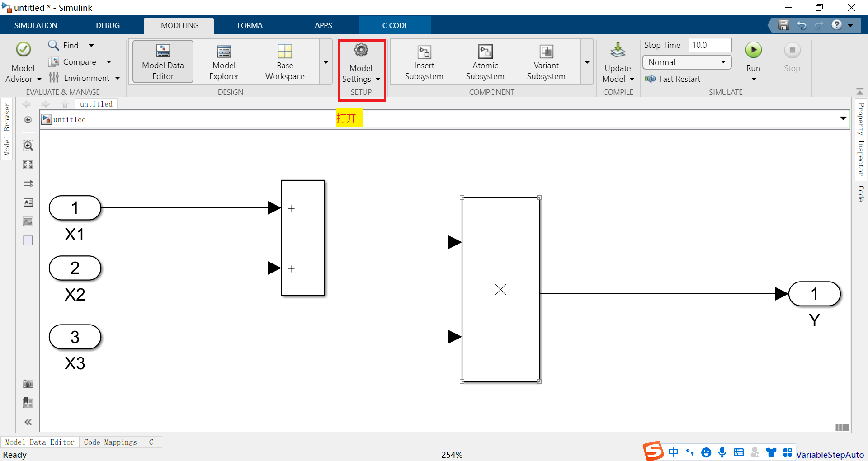Expand the Compare dropdown arrow
This screenshot has height=461, width=868.
[109, 61]
